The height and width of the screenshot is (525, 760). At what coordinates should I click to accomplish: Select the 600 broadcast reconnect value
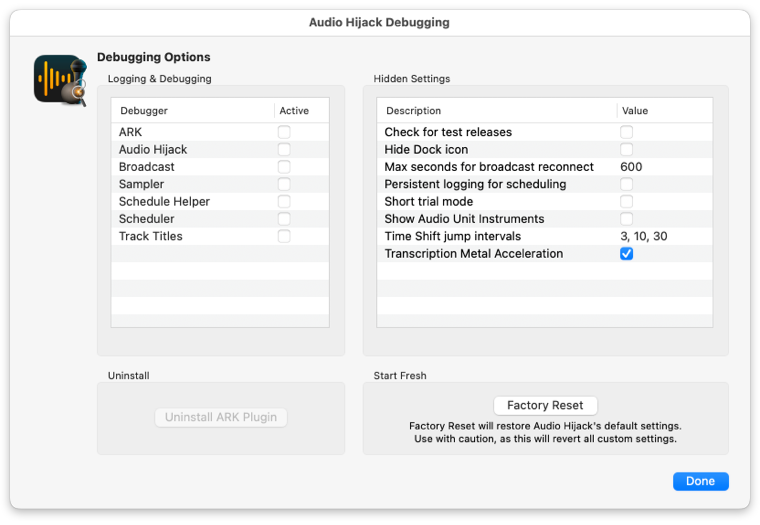(x=631, y=167)
